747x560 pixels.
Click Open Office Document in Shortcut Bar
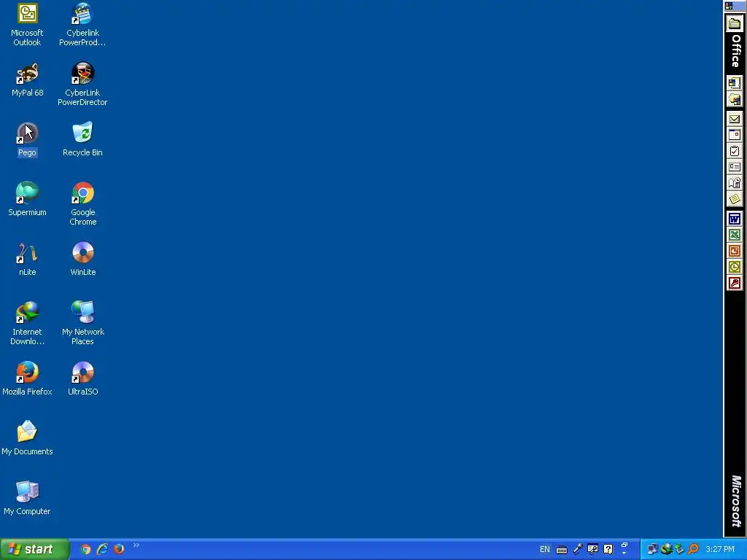[734, 99]
